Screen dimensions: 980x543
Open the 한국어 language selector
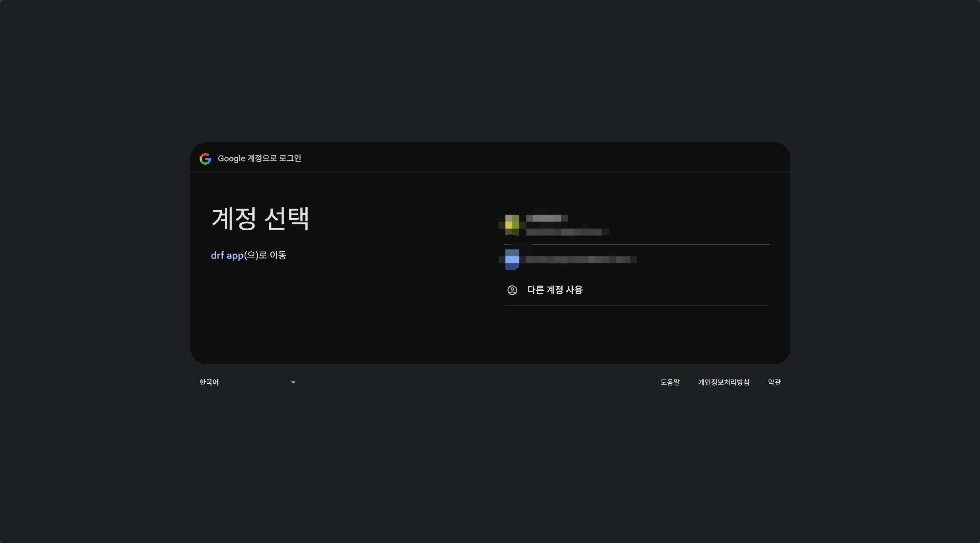click(x=209, y=382)
